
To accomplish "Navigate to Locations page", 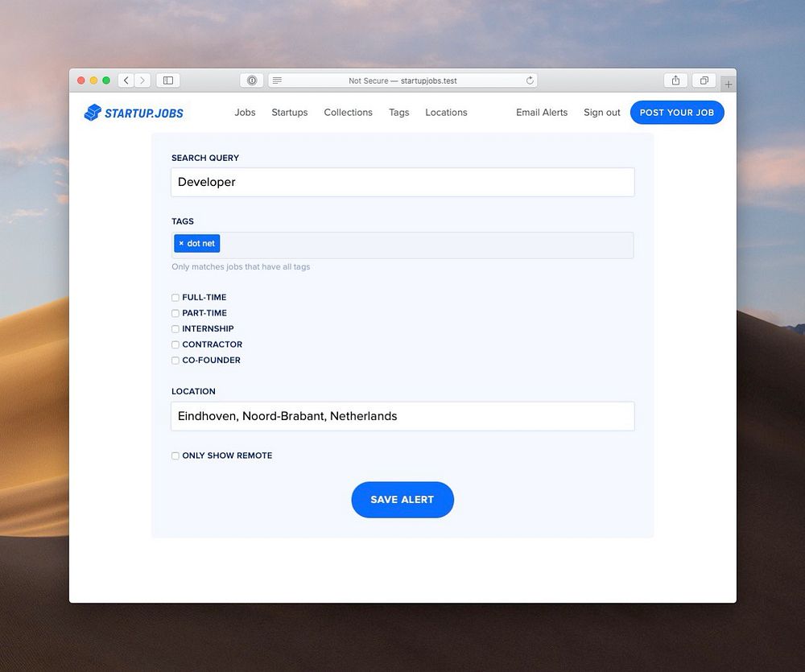I will click(446, 113).
